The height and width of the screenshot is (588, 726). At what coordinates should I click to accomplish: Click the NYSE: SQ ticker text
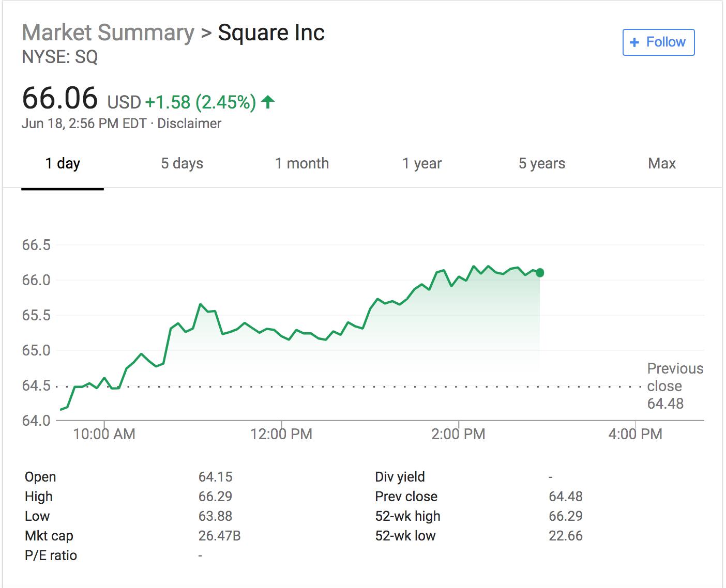[x=59, y=57]
